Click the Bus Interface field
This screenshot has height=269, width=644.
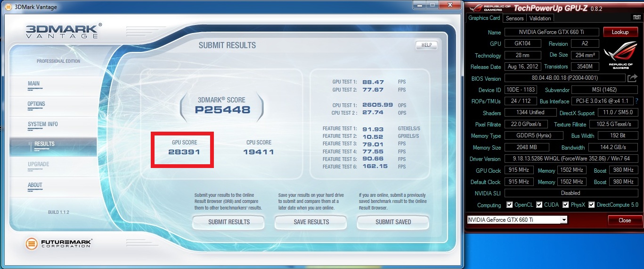(x=602, y=101)
